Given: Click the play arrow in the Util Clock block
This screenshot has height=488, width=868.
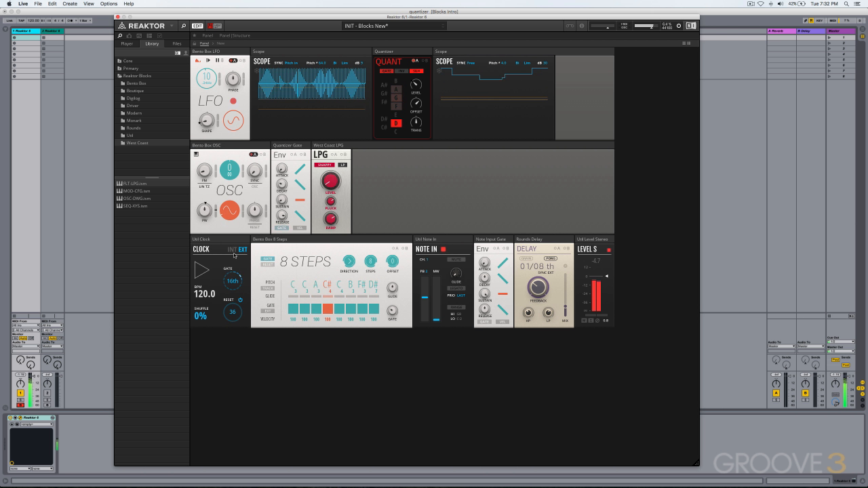Looking at the screenshot, I should point(201,270).
